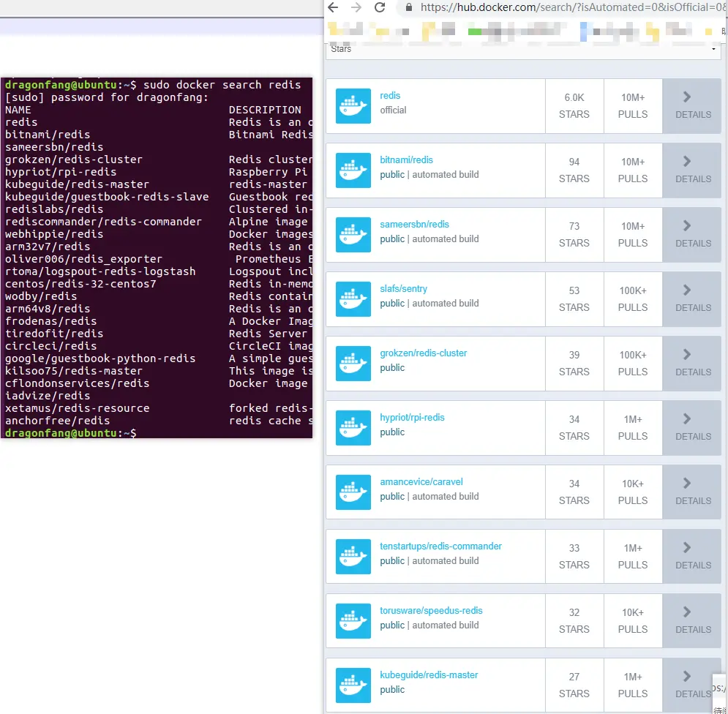This screenshot has height=714, width=728.
Task: Click the whale icon for torusware/speedus-redis
Action: pyautogui.click(x=353, y=621)
